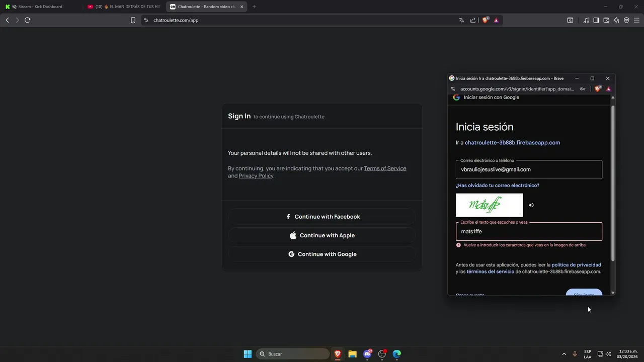
Task: Continue with Facebook sign-in
Action: tap(322, 217)
